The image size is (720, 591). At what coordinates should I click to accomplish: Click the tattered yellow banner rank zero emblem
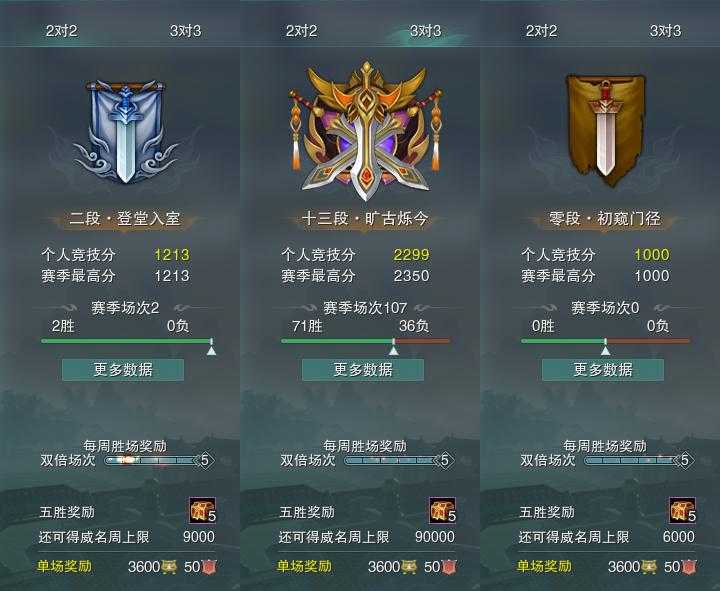coord(605,130)
